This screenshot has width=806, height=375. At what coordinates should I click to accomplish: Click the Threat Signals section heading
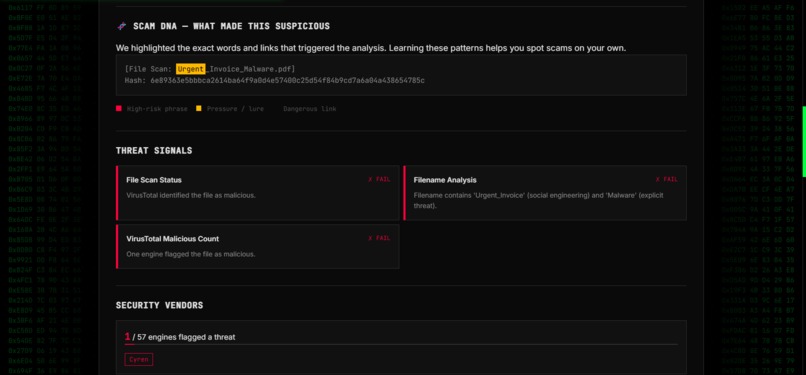click(154, 151)
